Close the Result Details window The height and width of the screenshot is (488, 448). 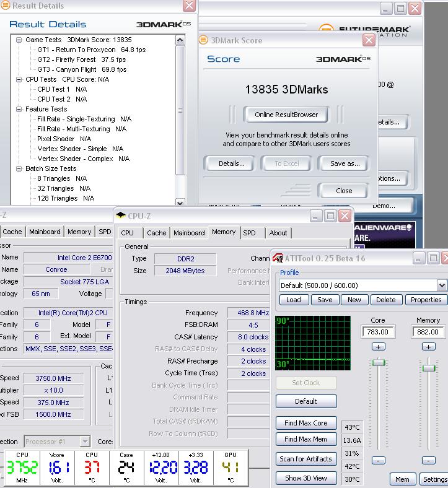point(189,6)
